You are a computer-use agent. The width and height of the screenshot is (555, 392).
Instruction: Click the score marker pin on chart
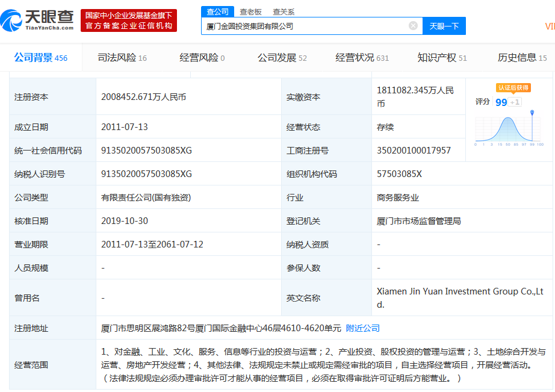[x=532, y=113]
